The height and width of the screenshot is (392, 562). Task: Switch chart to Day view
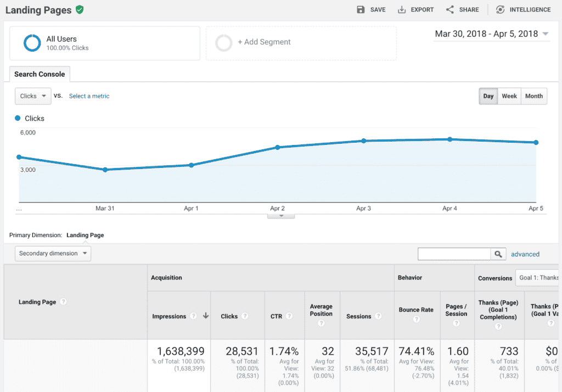pyautogui.click(x=488, y=96)
